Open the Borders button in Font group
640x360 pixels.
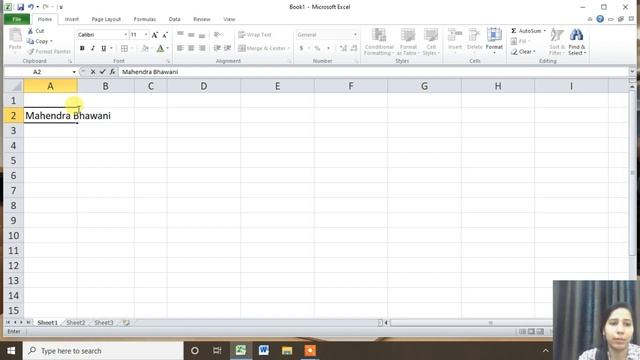pyautogui.click(x=124, y=49)
